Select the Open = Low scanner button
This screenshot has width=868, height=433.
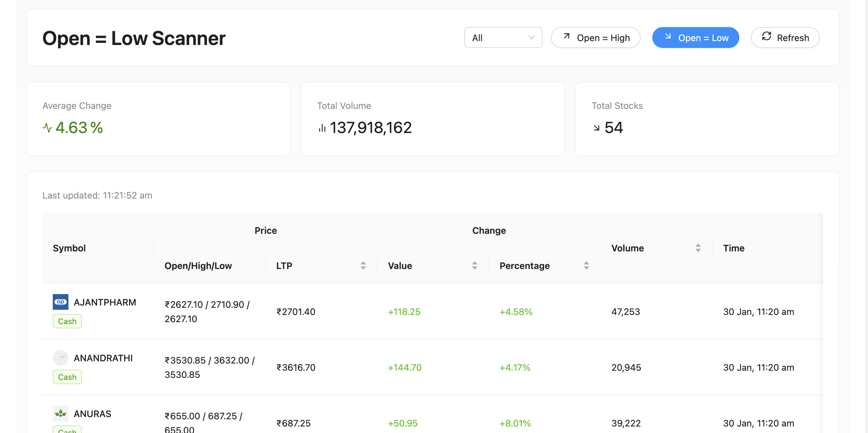tap(696, 38)
